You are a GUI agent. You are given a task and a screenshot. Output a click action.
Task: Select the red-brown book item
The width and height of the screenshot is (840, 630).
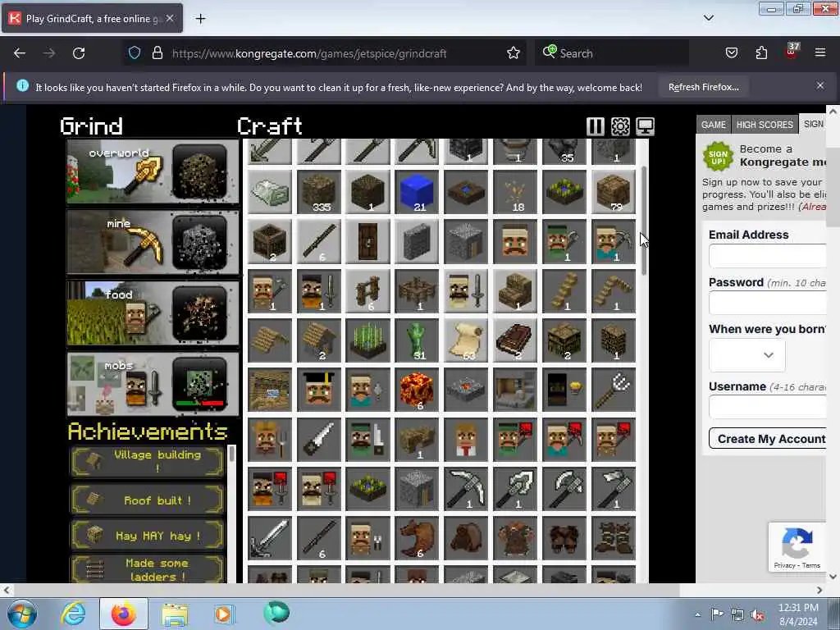coord(515,340)
